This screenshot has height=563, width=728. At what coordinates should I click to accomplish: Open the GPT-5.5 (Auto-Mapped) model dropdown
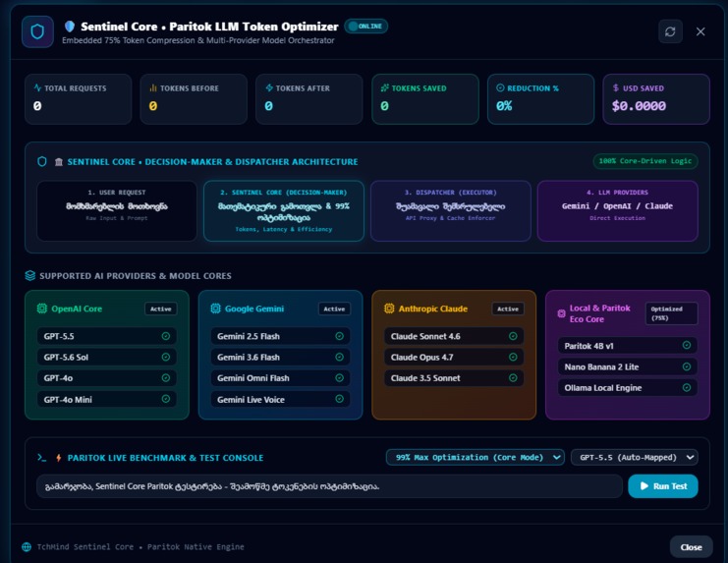pos(635,457)
